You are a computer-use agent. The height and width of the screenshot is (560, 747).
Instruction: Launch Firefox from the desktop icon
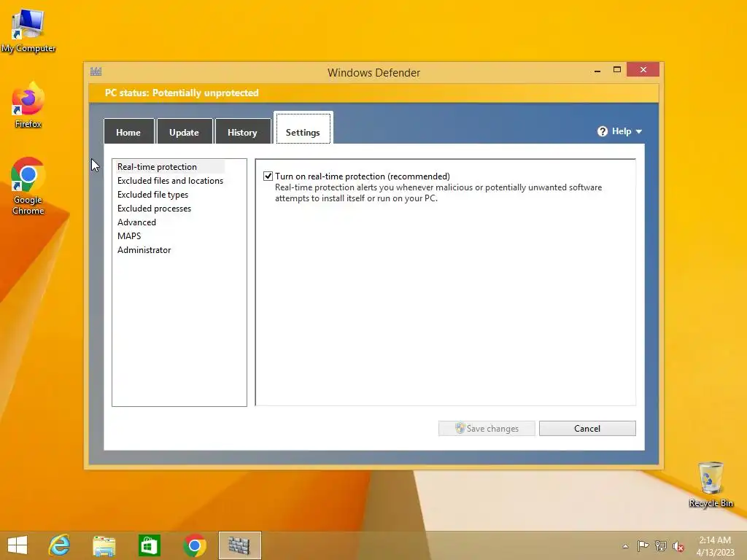click(x=28, y=106)
